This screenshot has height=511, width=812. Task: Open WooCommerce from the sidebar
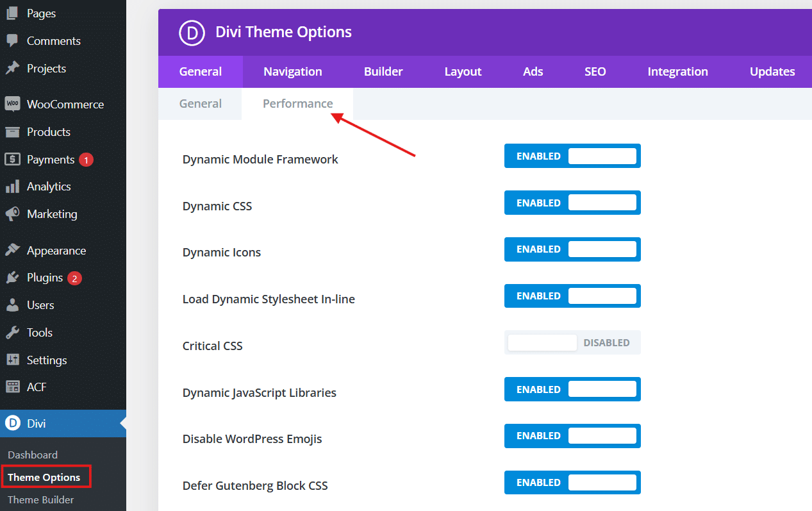[12, 103]
